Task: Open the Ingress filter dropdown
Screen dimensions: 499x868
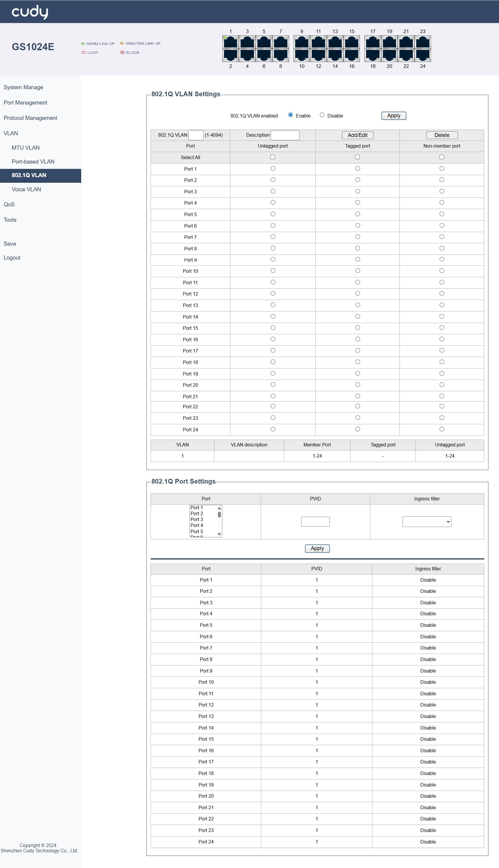Action: coord(427,522)
